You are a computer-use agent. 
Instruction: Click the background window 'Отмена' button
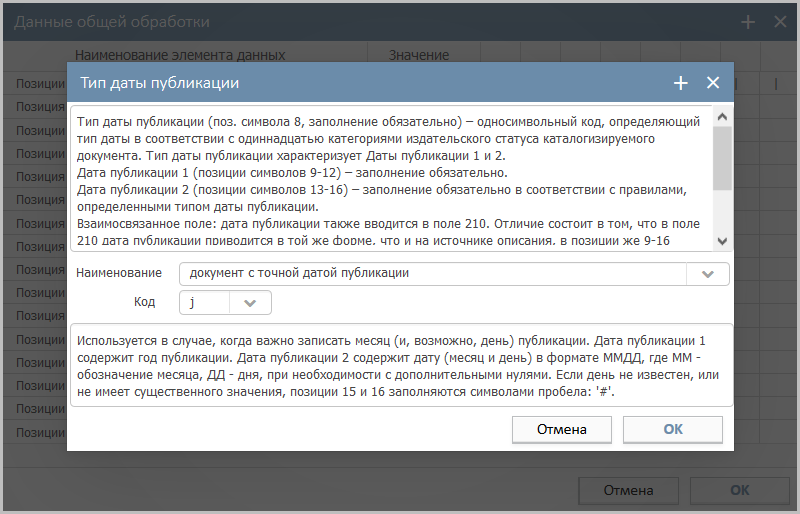[x=628, y=490]
